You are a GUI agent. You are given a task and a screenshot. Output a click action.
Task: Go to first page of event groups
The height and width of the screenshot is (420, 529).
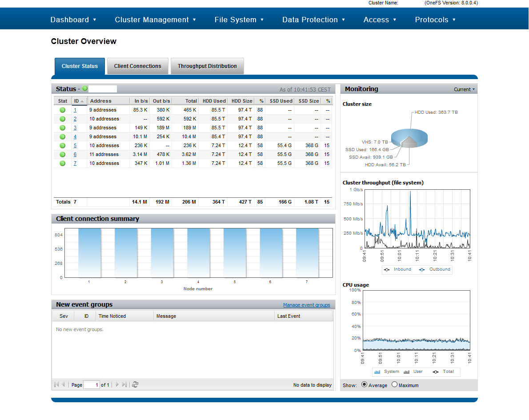[x=56, y=384]
